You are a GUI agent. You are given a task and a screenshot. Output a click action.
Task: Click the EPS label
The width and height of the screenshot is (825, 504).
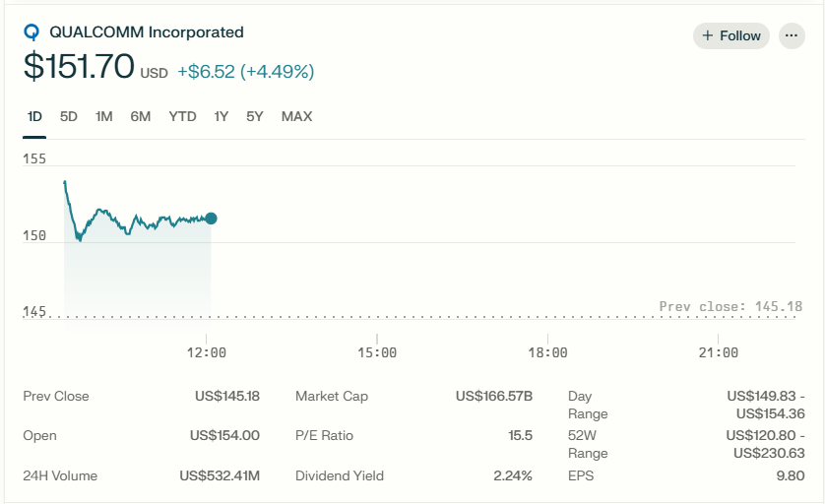(581, 475)
